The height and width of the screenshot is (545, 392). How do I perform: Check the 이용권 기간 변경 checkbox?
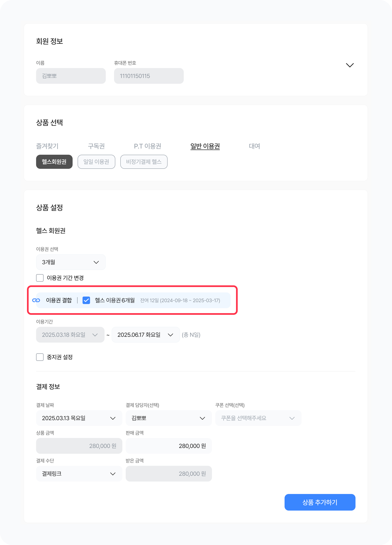coord(40,278)
